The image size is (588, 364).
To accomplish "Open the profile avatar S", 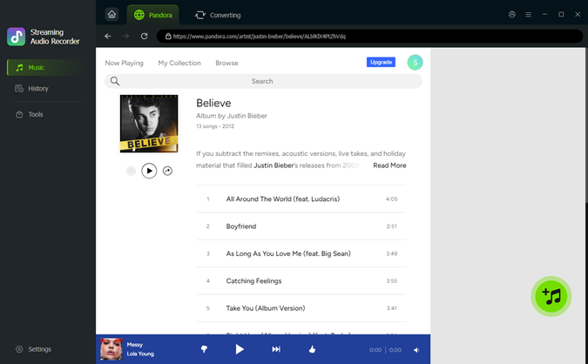I will (416, 62).
